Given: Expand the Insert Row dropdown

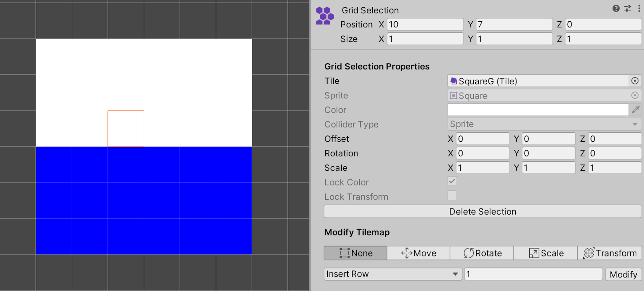Looking at the screenshot, I should 392,274.
